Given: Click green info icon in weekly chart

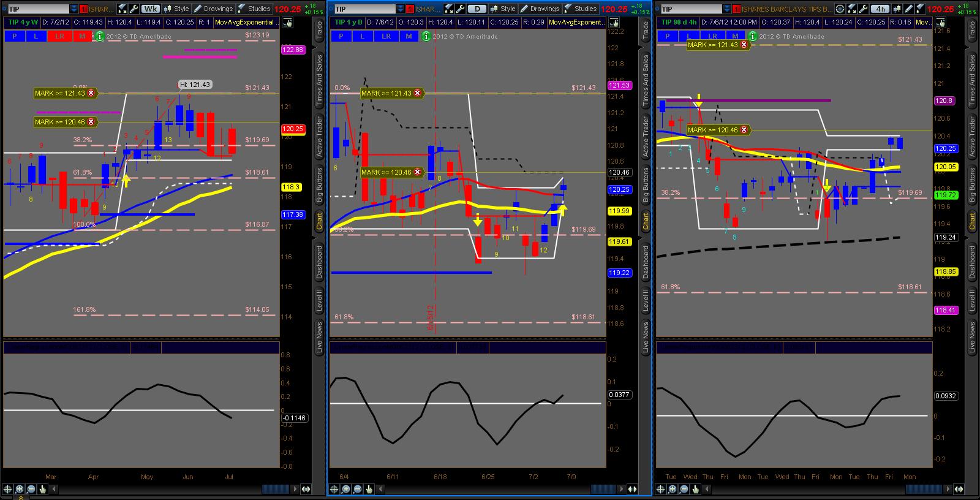Looking at the screenshot, I should coord(99,36).
